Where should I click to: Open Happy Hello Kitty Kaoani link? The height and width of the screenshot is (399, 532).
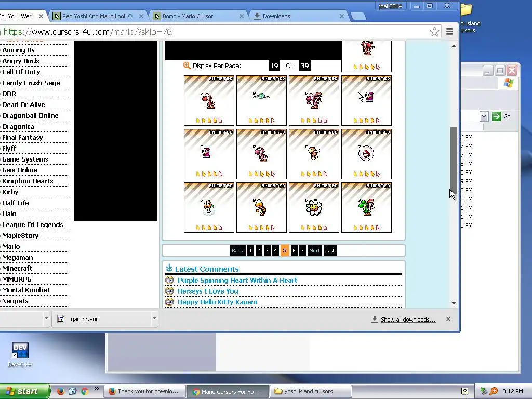217,302
